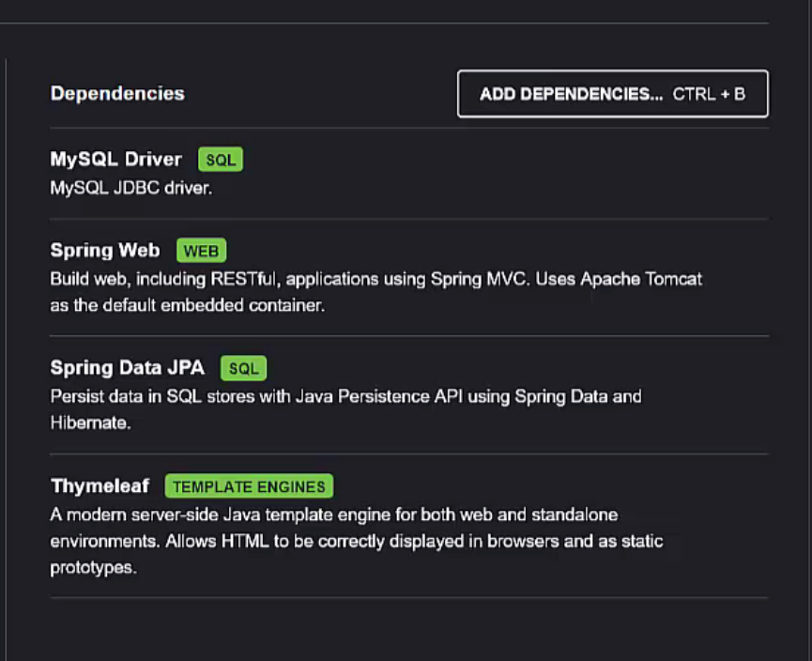Select the Thymeleaf dependency title
The width and height of the screenshot is (812, 661).
pos(100,486)
